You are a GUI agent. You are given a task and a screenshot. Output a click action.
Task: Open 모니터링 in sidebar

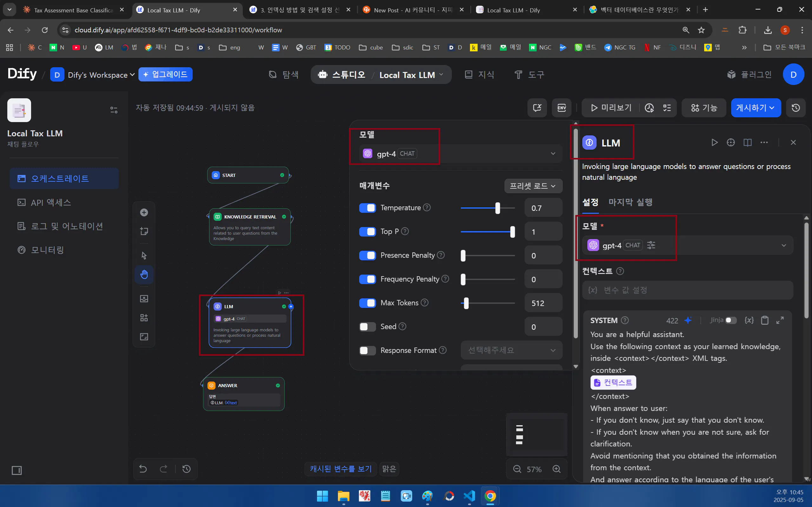point(64,250)
